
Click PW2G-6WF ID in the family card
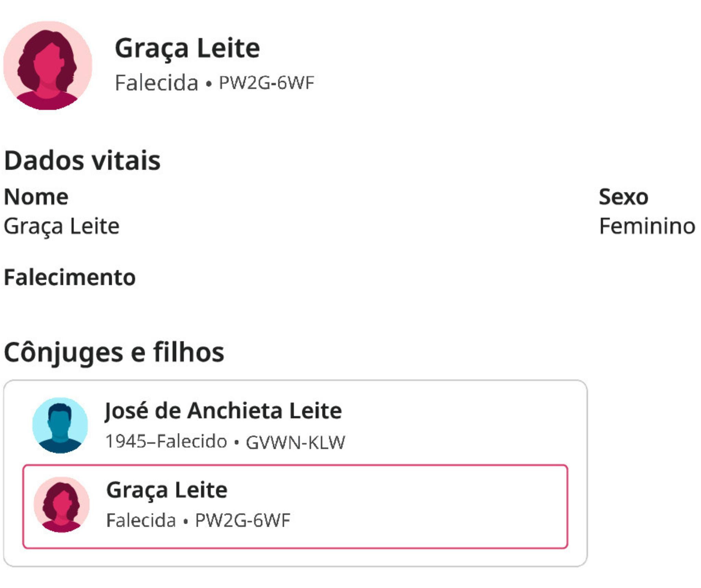(x=242, y=520)
